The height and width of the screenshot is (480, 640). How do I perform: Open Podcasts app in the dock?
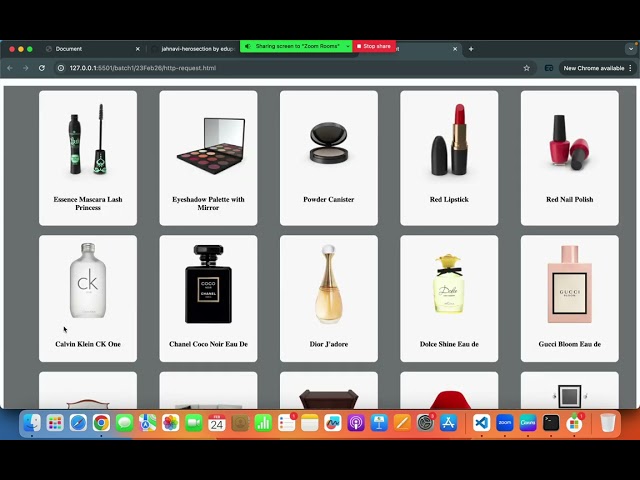coord(356,423)
